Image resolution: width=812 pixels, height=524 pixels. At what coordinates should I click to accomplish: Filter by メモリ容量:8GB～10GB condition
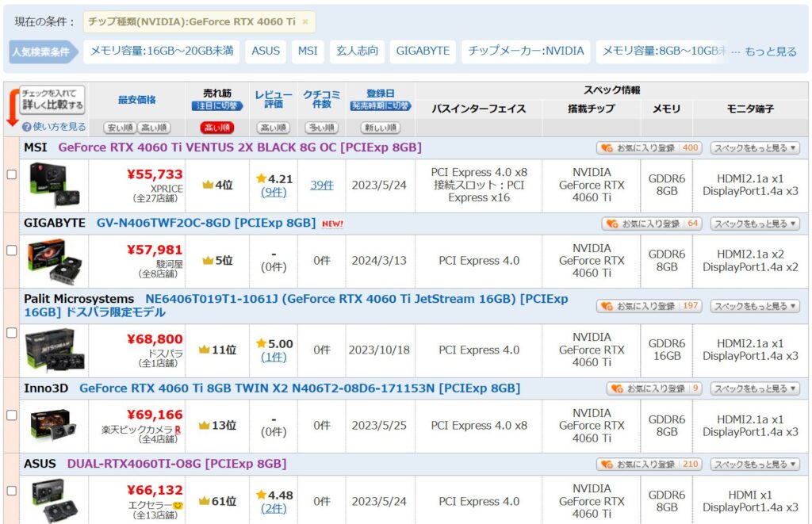pos(662,52)
